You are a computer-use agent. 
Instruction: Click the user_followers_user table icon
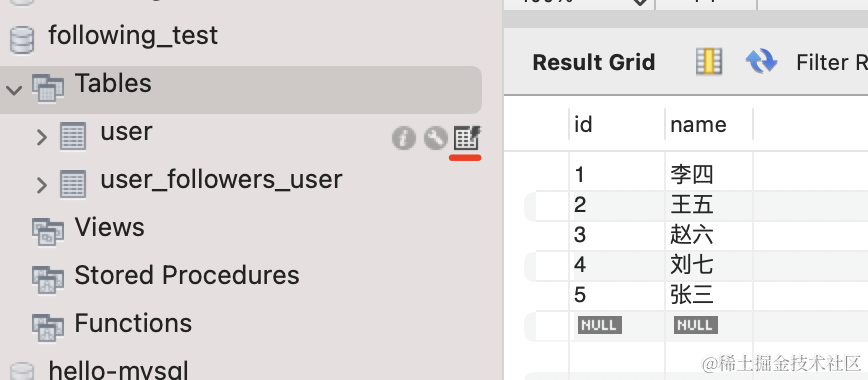click(73, 184)
